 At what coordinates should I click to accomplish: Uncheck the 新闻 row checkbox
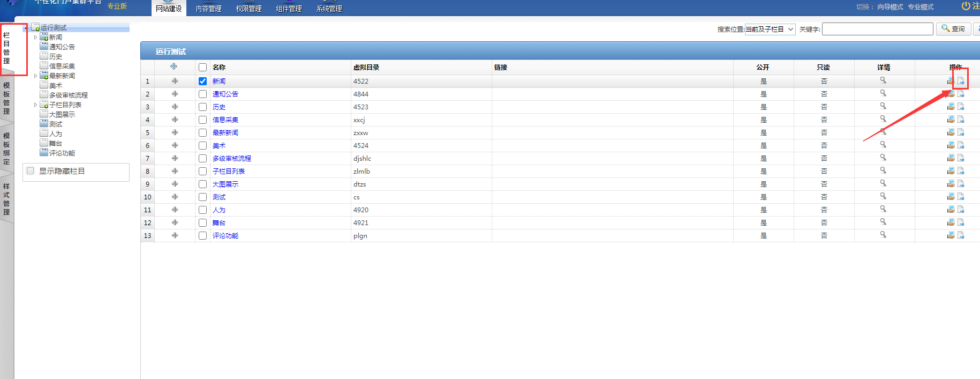tap(202, 81)
